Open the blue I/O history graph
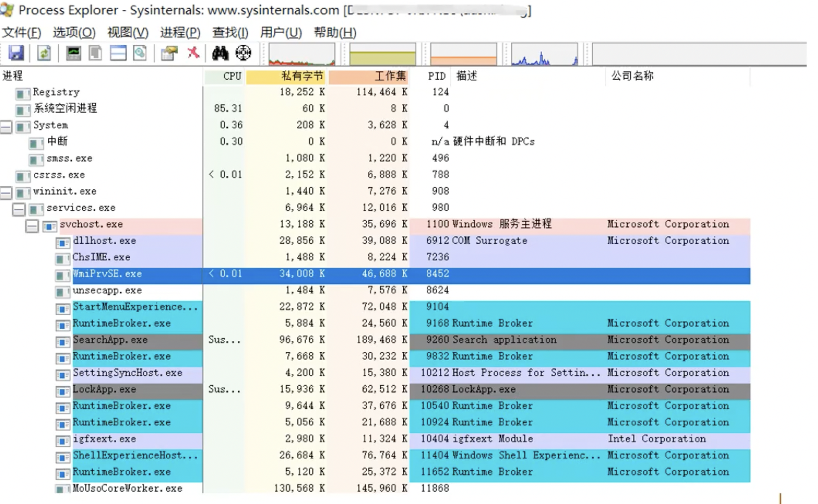Viewport: 818px width, 504px height. click(544, 54)
